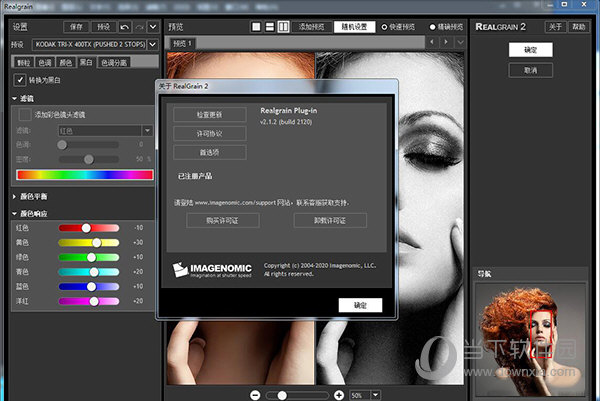The height and width of the screenshot is (401, 600).
Task: Click 检查更新 in the About dialog
Action: tap(210, 114)
